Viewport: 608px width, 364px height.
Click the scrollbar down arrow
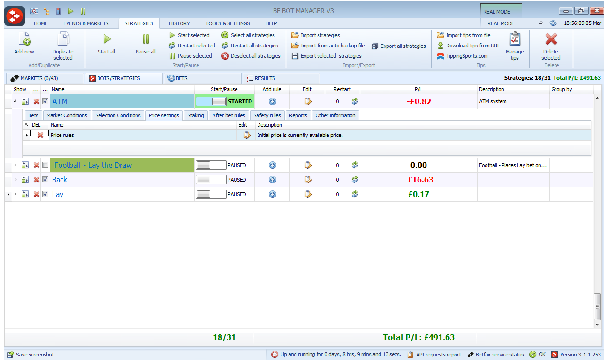(597, 324)
